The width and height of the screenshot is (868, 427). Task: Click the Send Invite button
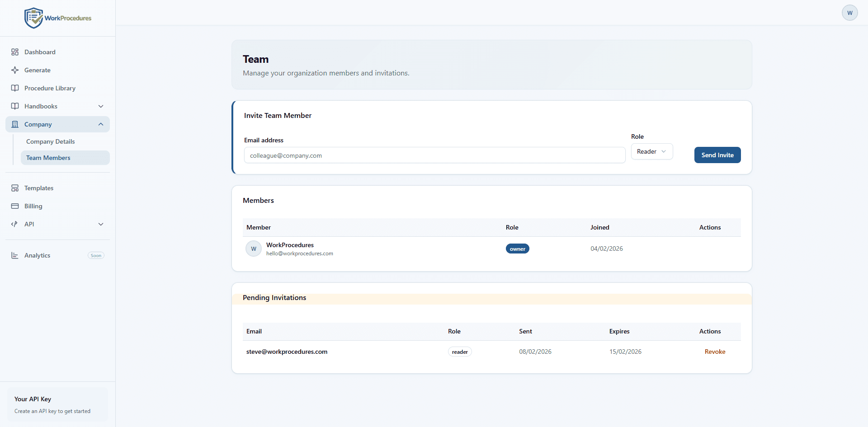coord(717,155)
